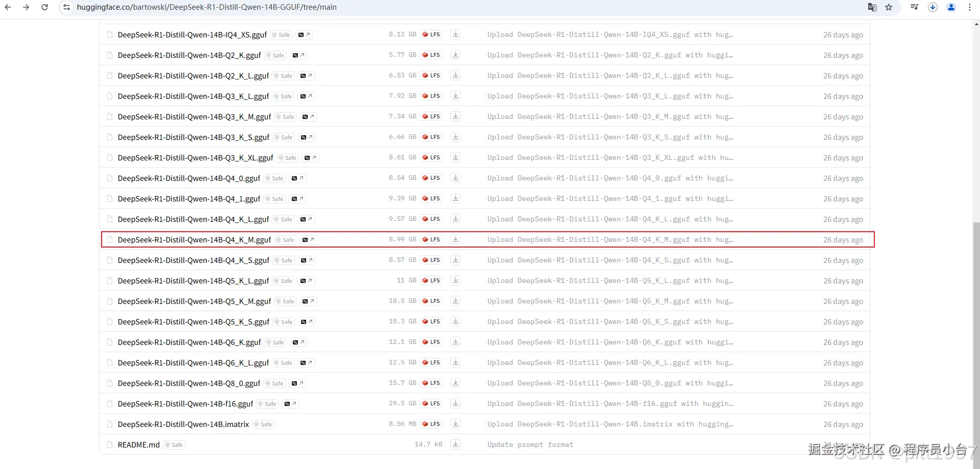Open GGUF viewer icon for Q6_K_L.gguf
The image size is (980, 469).
coord(306,363)
